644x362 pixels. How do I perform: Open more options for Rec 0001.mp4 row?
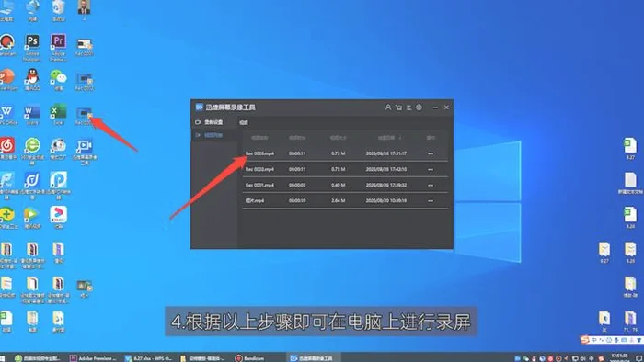pyautogui.click(x=431, y=185)
